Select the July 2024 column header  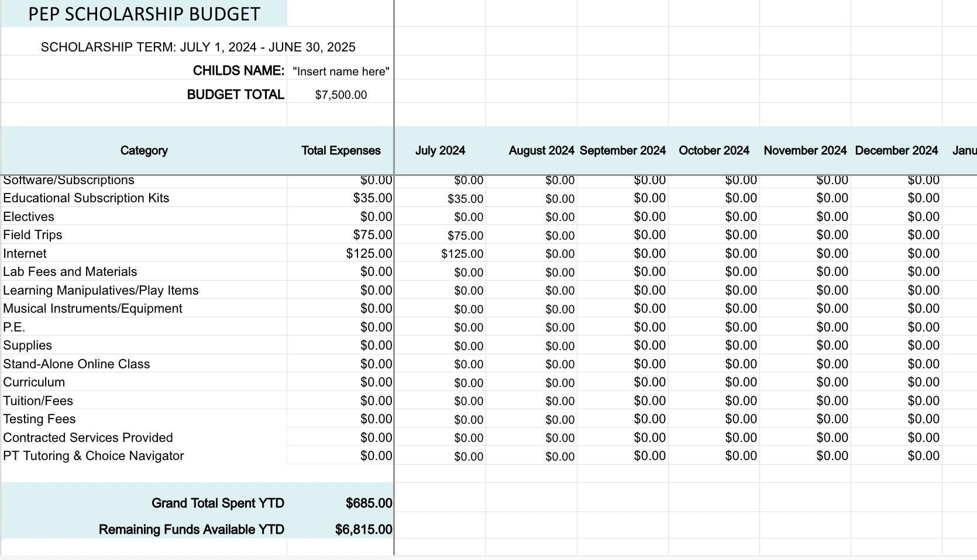pos(440,150)
